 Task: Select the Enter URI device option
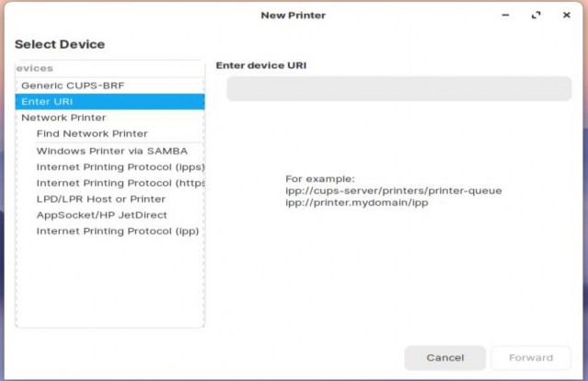coord(47,101)
